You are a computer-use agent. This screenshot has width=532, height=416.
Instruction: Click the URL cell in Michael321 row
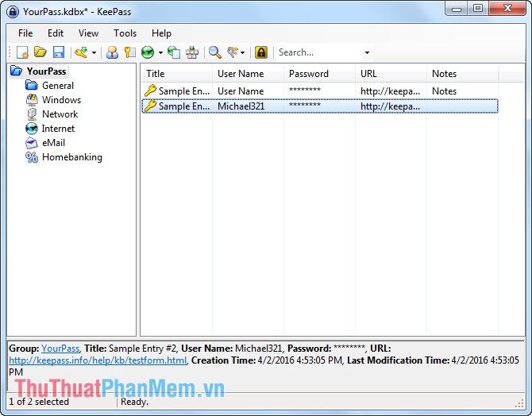coord(390,106)
